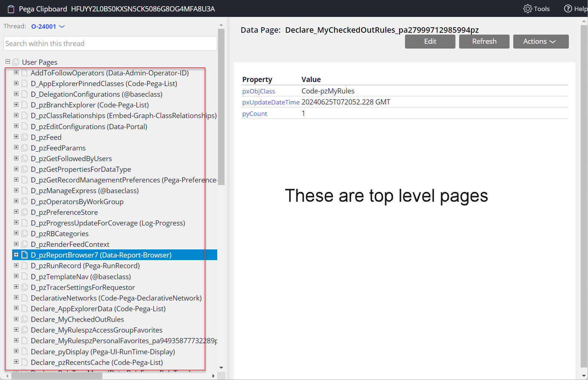Click the Refresh button
Screen dimensions: 588x380
point(484,42)
